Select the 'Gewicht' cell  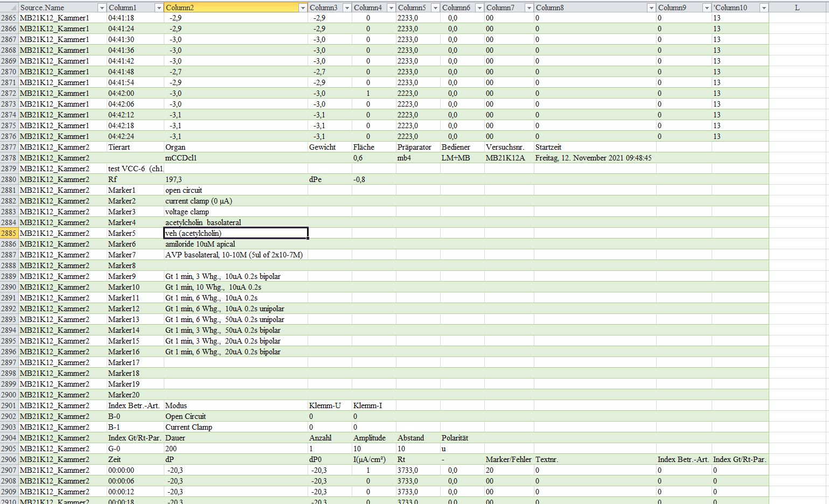(330, 147)
